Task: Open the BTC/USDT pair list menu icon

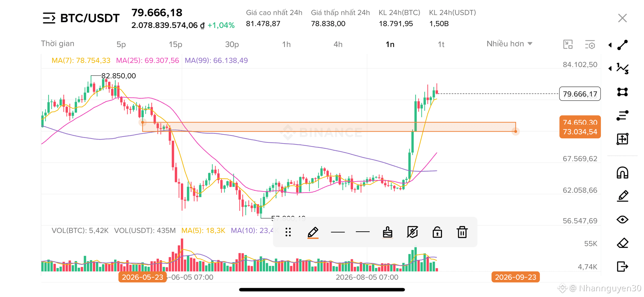Action: 49,18
